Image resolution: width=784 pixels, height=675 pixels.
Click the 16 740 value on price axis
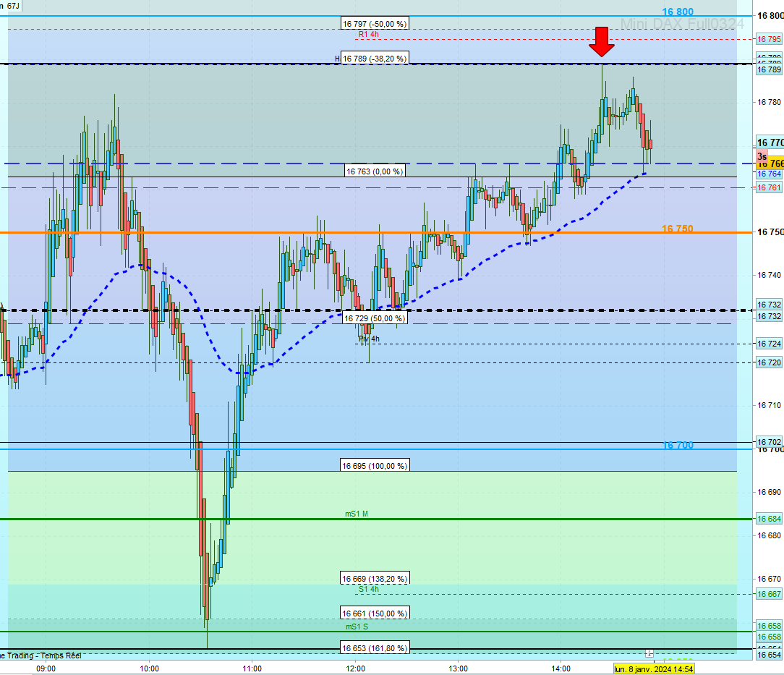(x=769, y=275)
